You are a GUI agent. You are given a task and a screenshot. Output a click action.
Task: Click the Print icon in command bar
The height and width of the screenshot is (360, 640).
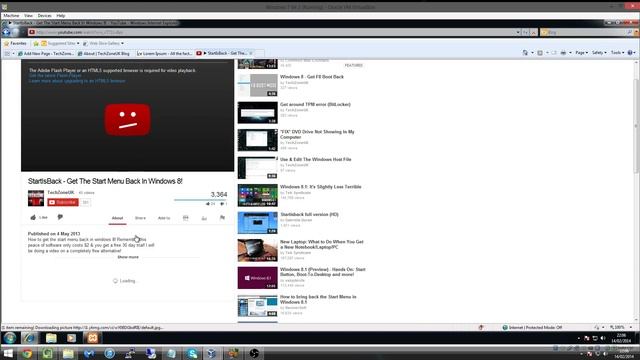[563, 53]
